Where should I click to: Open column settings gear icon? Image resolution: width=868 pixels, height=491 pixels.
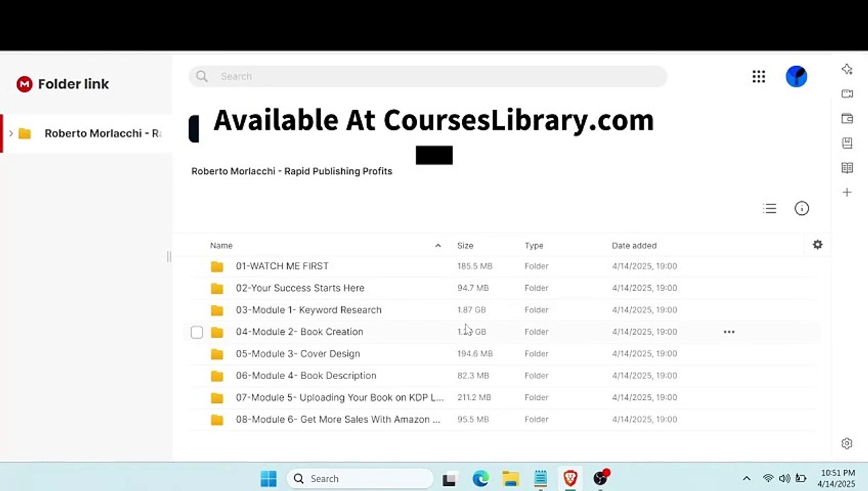click(x=818, y=245)
